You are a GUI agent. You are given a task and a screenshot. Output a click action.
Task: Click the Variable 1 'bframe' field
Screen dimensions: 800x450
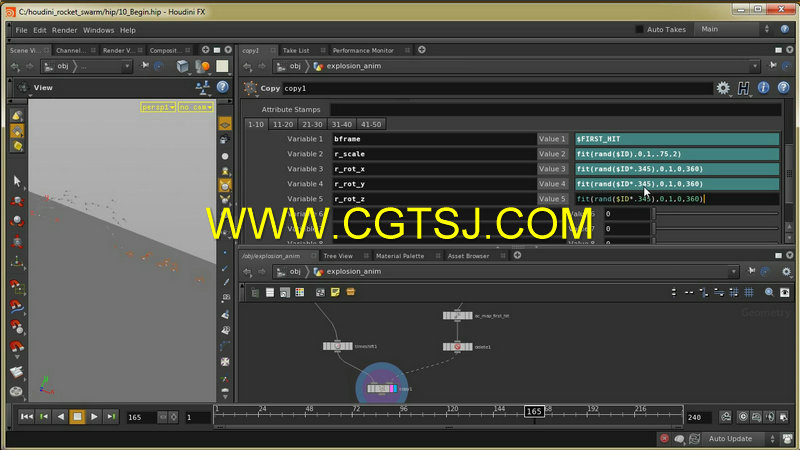pos(434,139)
